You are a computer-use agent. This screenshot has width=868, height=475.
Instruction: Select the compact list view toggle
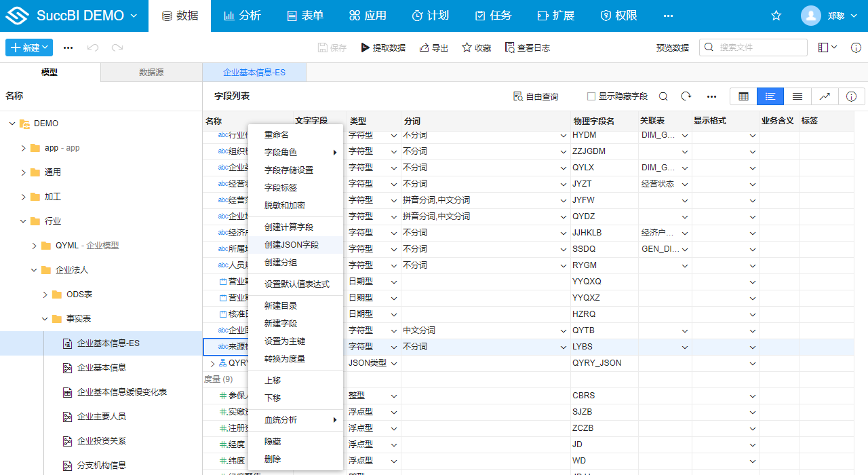(x=797, y=96)
